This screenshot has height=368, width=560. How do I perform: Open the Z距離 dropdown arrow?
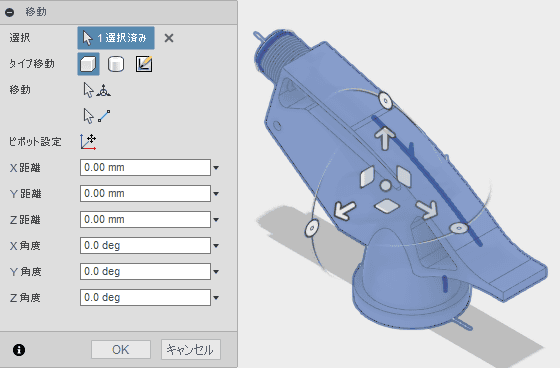(216, 220)
